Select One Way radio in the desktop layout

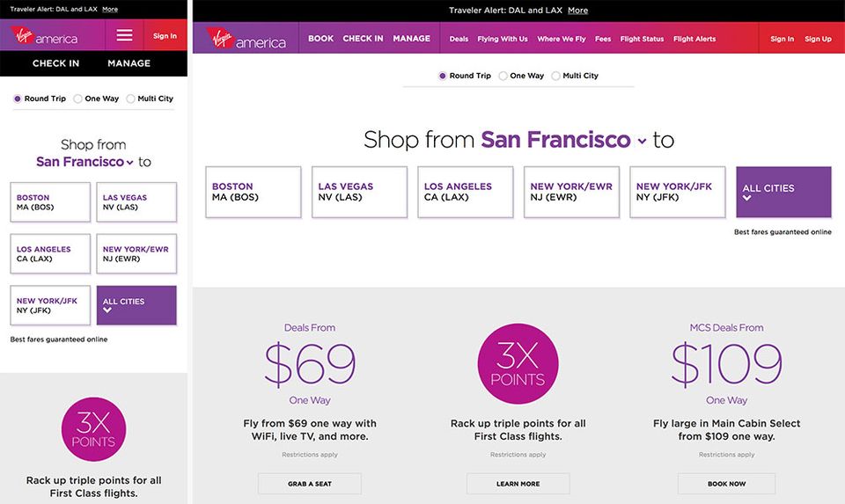pos(503,76)
